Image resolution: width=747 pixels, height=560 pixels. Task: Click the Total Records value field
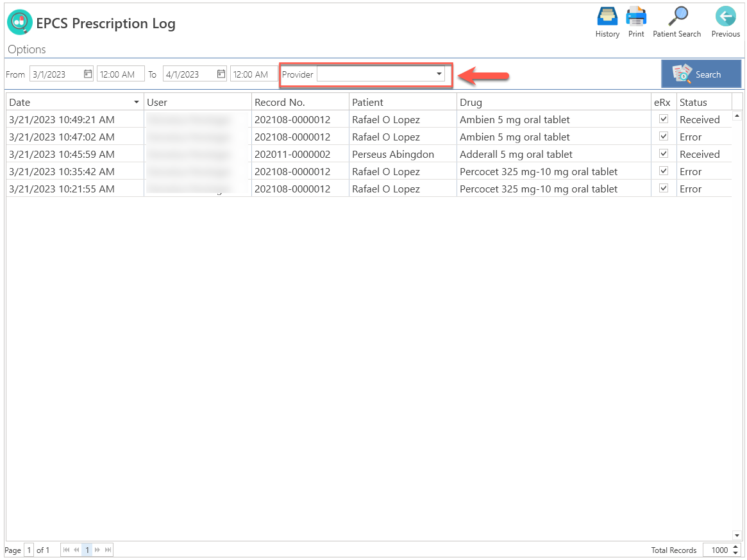coord(718,550)
